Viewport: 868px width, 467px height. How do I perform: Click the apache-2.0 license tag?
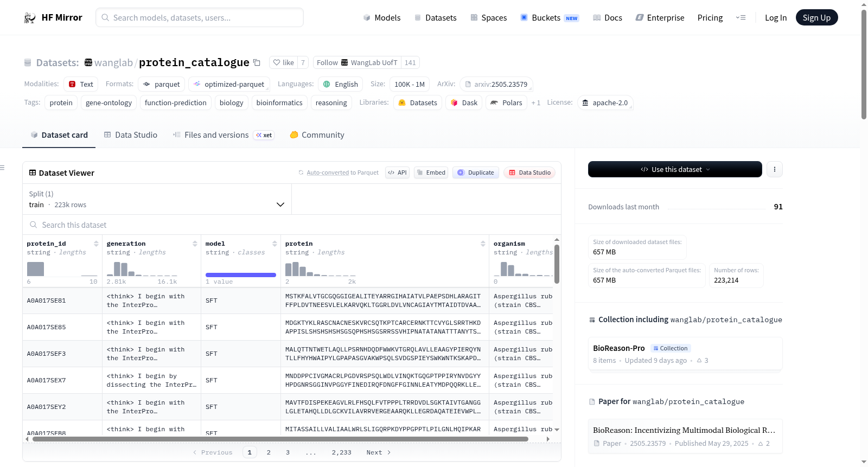[605, 103]
